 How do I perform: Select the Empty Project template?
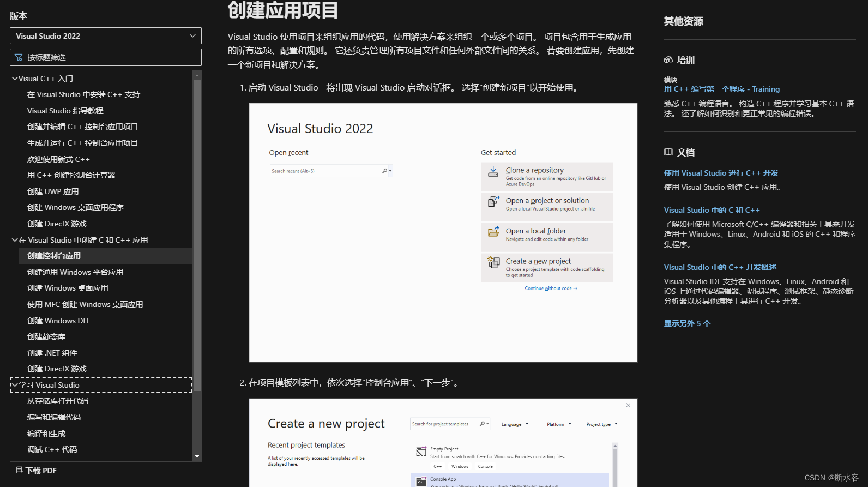point(510,458)
